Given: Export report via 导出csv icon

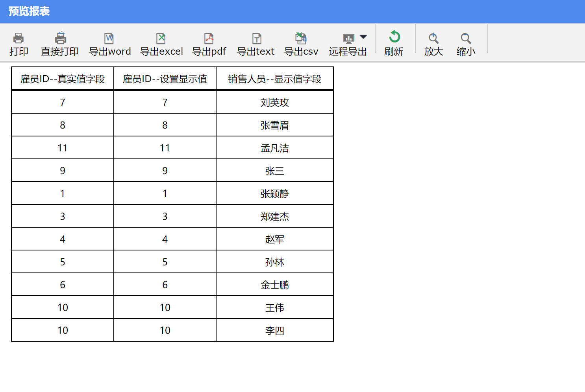Looking at the screenshot, I should [301, 39].
